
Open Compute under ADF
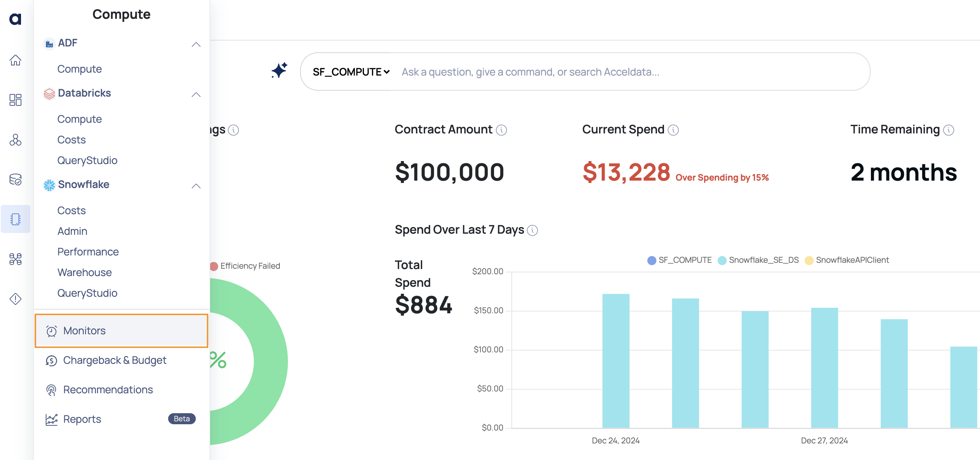pyautogui.click(x=80, y=69)
